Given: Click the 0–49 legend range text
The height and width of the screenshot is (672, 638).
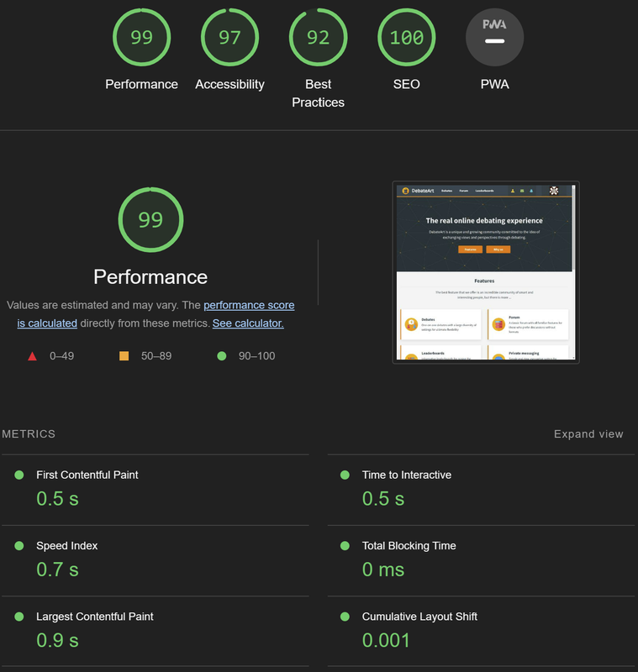Looking at the screenshot, I should pos(61,355).
